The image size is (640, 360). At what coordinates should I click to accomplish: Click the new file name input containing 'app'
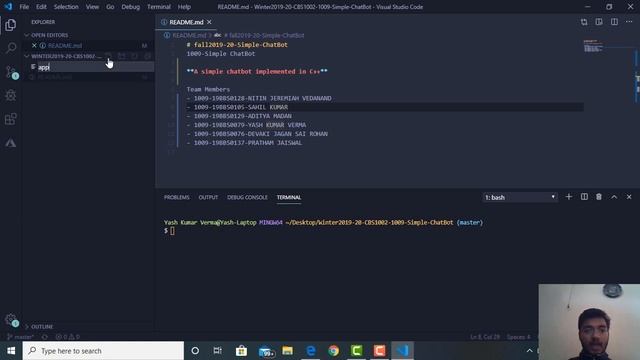95,67
